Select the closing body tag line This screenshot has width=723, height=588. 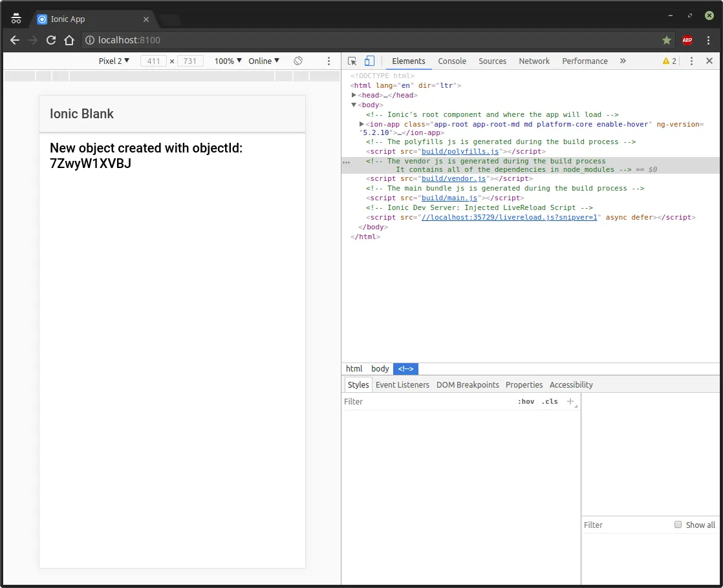tap(373, 227)
